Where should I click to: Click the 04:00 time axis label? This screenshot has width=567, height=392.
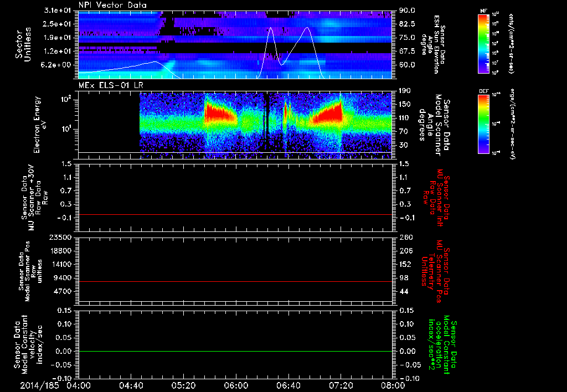coord(79,385)
